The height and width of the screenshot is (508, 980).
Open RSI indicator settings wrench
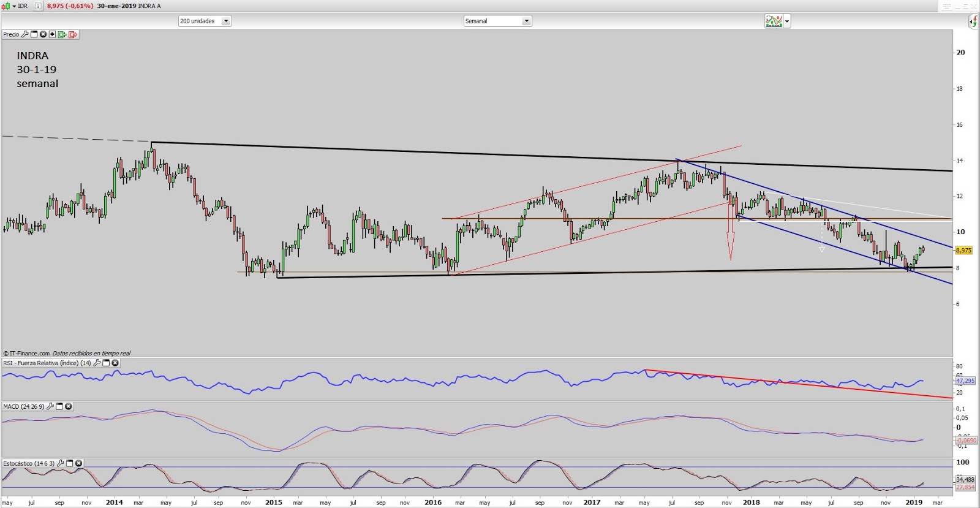97,363
